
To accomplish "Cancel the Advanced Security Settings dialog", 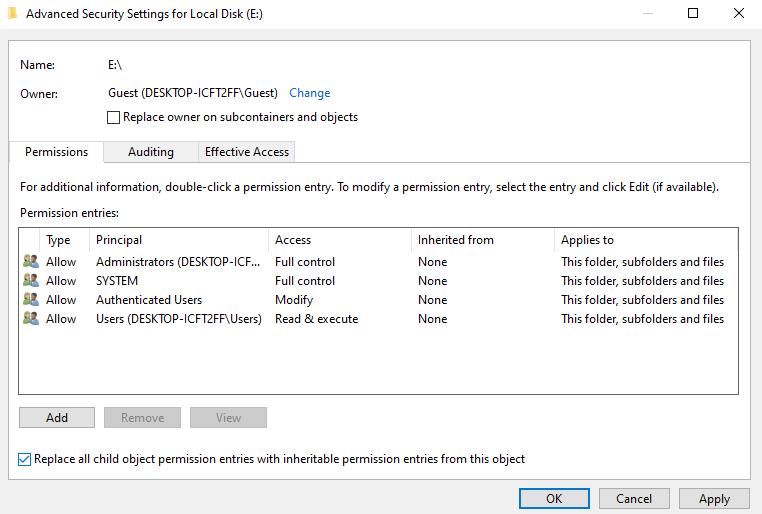I will tap(633, 498).
